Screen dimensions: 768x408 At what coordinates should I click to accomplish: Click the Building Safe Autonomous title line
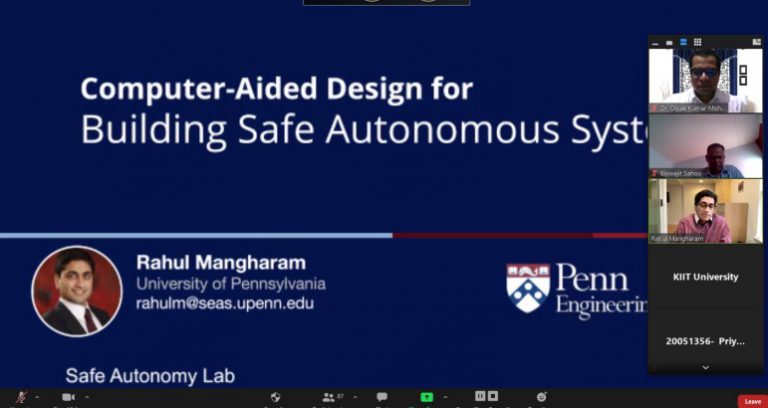363,130
